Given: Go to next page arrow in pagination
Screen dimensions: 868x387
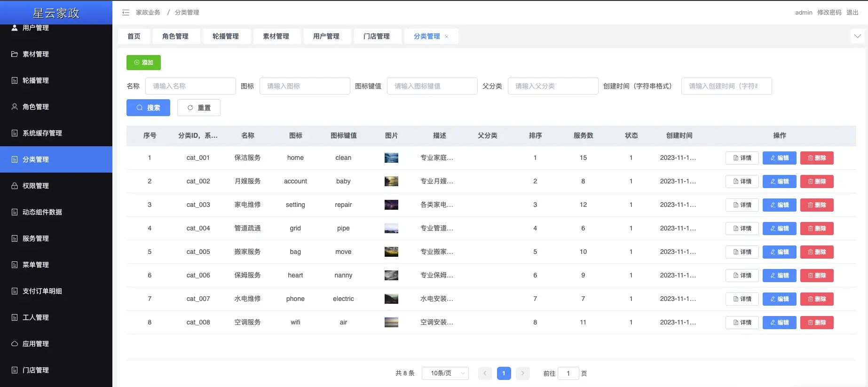Looking at the screenshot, I should (522, 373).
